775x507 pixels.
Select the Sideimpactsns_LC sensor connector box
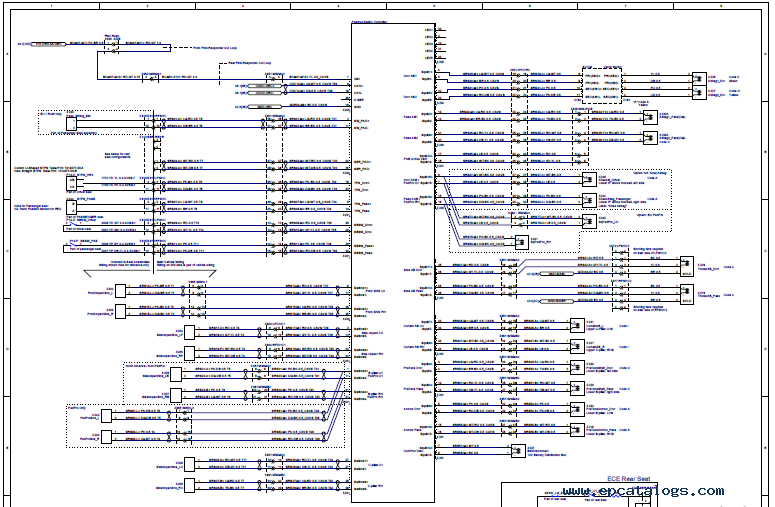click(189, 465)
